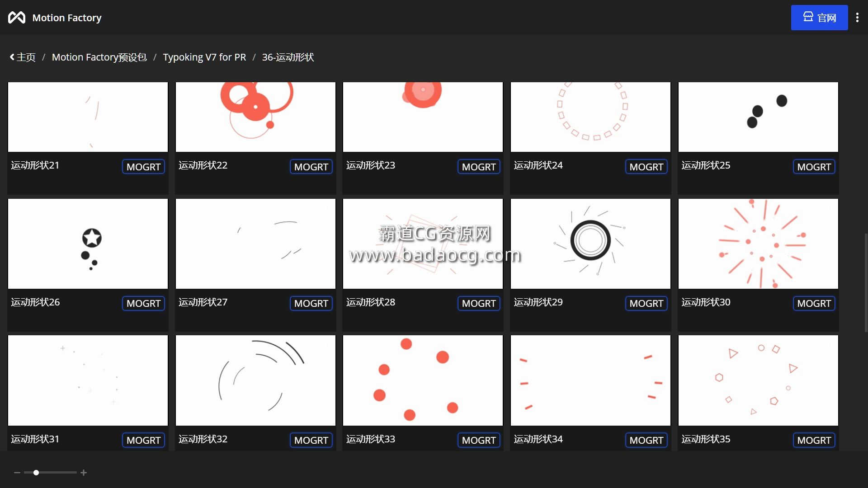Click the 运动形状23 name label
This screenshot has width=868, height=488.
(371, 165)
